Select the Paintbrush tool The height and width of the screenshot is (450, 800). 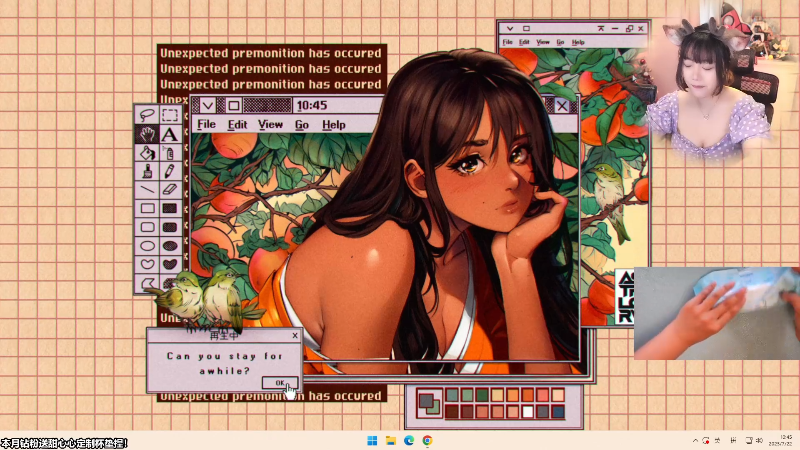coord(147,171)
